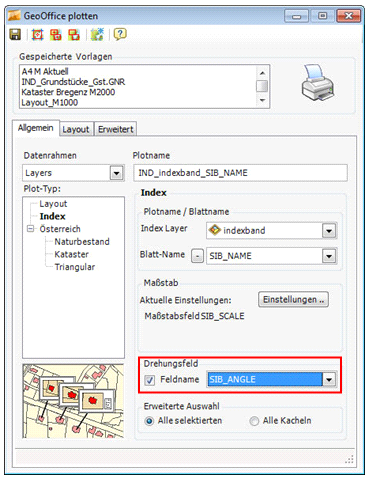This screenshot has width=369, height=477.
Task: Open the Index Layer indexband dropdown
Action: (x=329, y=231)
